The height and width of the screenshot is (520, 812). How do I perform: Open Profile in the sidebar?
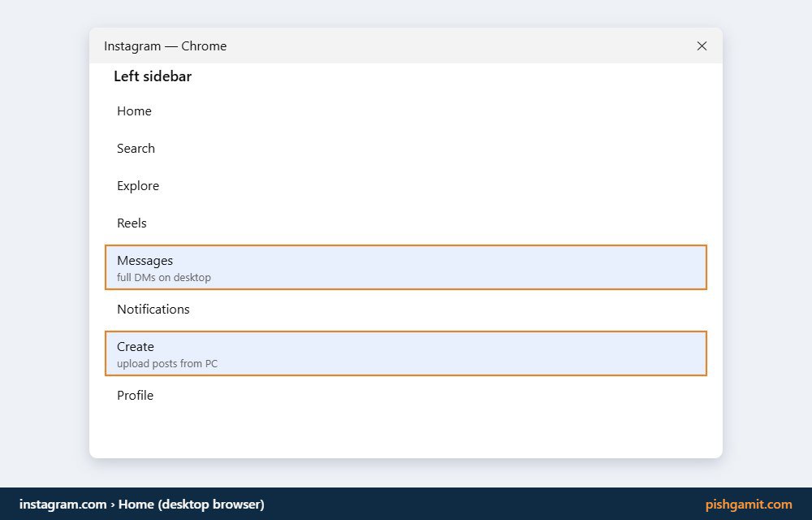(405, 395)
